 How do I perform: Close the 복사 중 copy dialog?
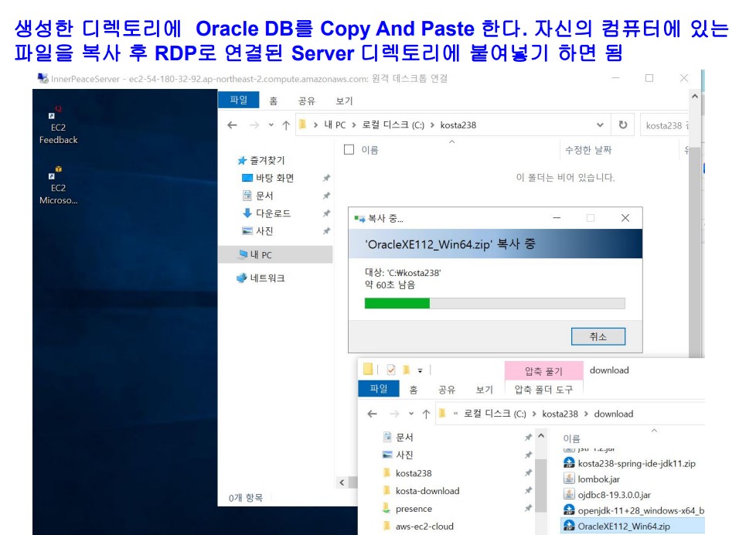(x=625, y=218)
